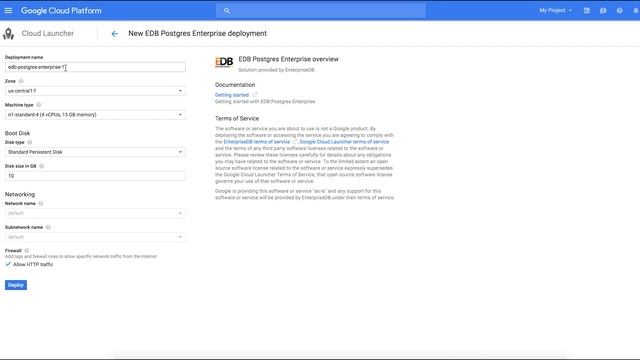Show help for Machine type
The image size is (640, 360).
39,105
